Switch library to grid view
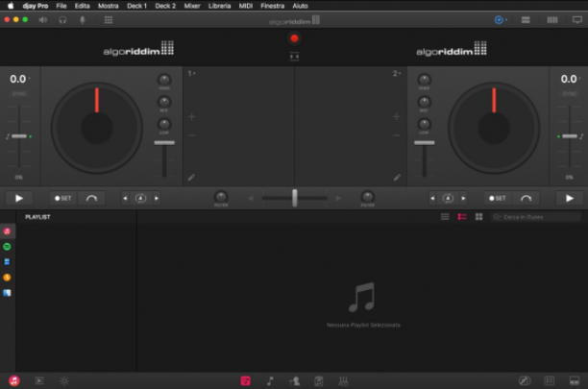 (x=478, y=217)
